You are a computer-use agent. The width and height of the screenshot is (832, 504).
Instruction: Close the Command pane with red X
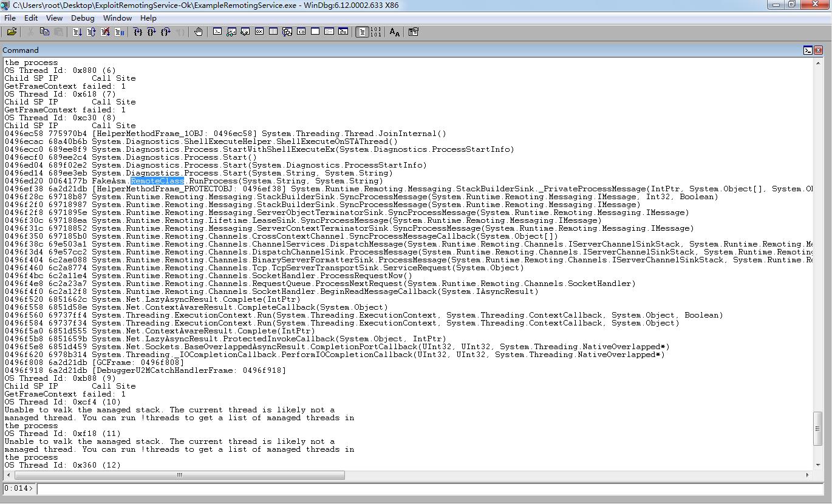tap(818, 50)
